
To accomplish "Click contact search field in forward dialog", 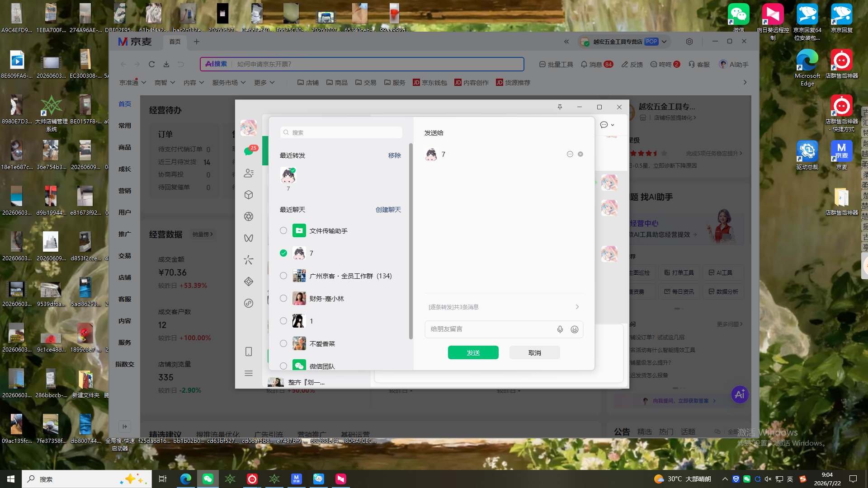I will click(341, 132).
